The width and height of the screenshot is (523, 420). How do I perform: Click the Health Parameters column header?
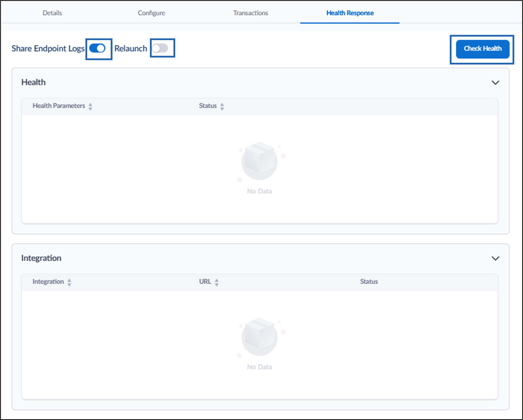[59, 105]
